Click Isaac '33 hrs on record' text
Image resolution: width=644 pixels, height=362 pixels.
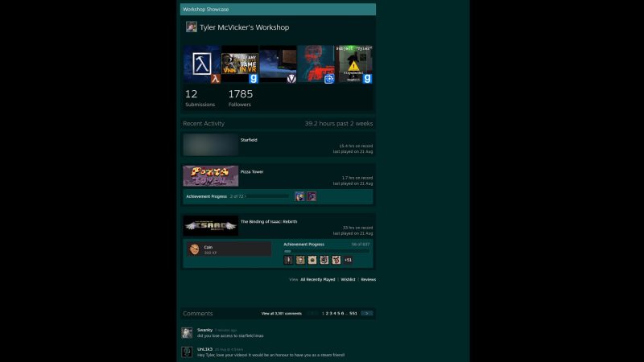[357, 228]
